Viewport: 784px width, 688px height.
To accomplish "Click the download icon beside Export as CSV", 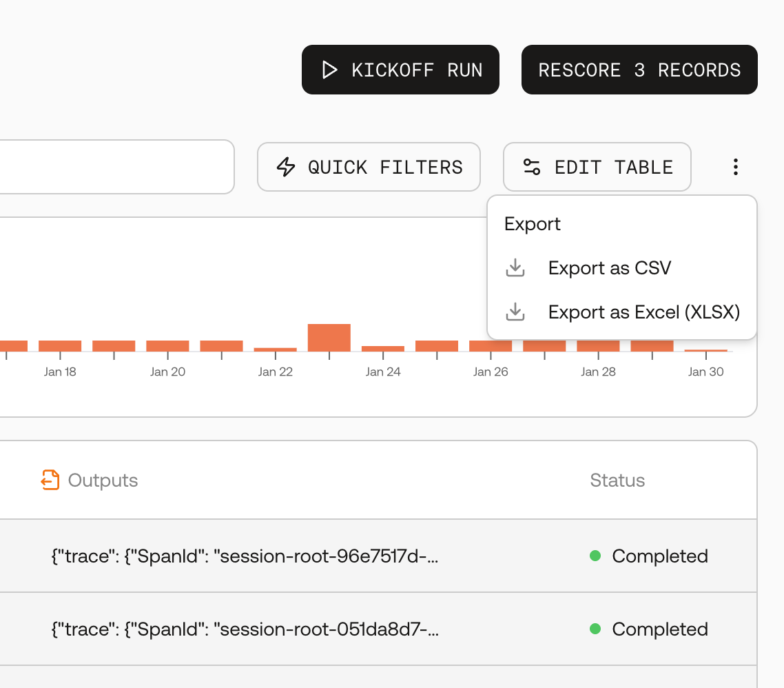I will pos(515,267).
